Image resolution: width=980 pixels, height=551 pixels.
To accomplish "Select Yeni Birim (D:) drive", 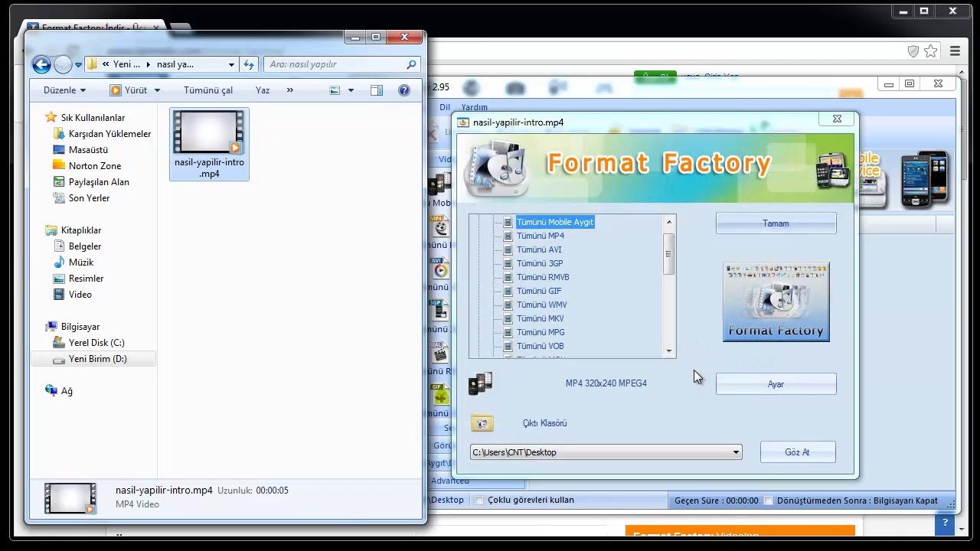I will (x=94, y=359).
